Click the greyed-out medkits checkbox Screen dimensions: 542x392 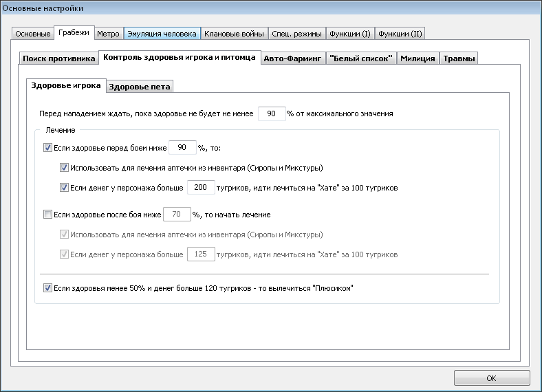pyautogui.click(x=64, y=235)
